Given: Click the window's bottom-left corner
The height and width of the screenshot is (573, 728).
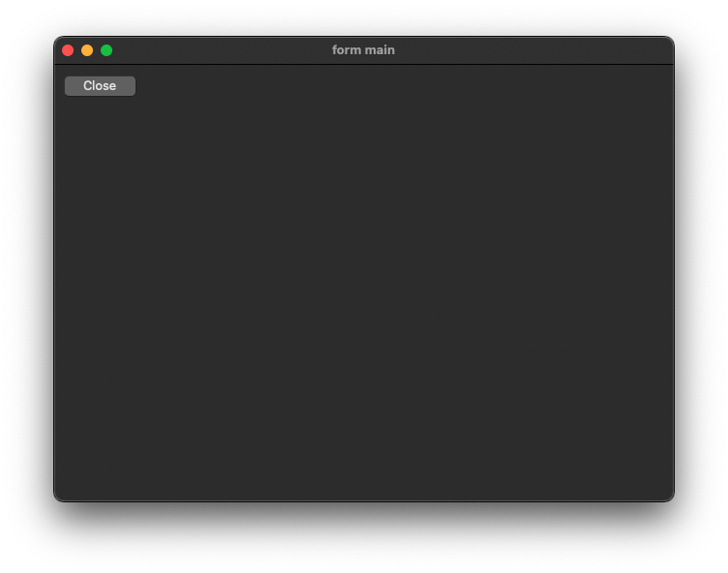Looking at the screenshot, I should [x=57, y=498].
